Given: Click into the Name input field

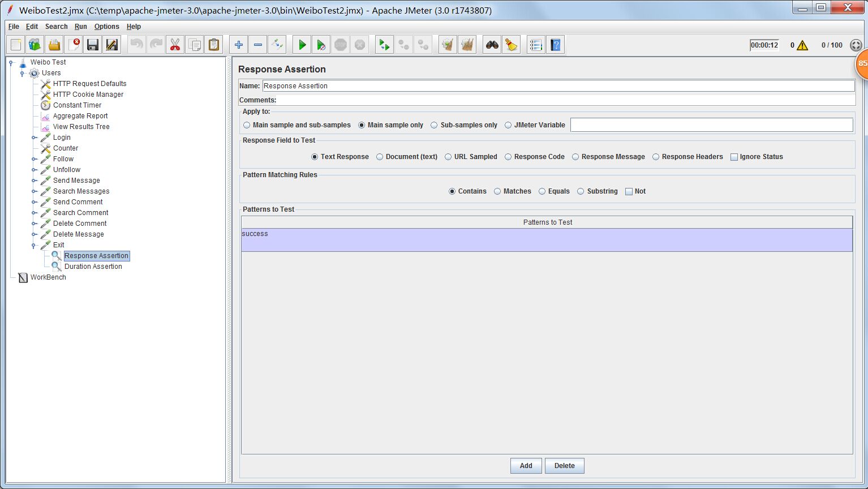Looking at the screenshot, I should [x=558, y=86].
